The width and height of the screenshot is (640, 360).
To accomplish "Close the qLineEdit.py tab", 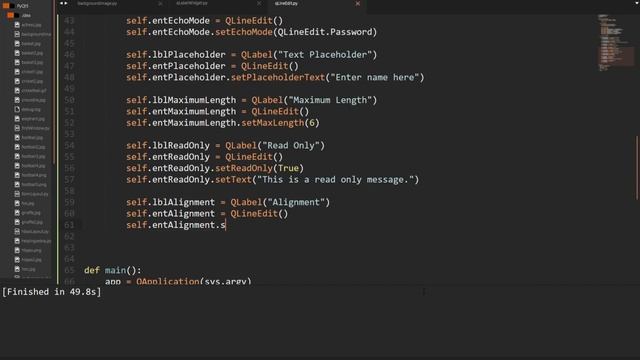I will [x=358, y=4].
